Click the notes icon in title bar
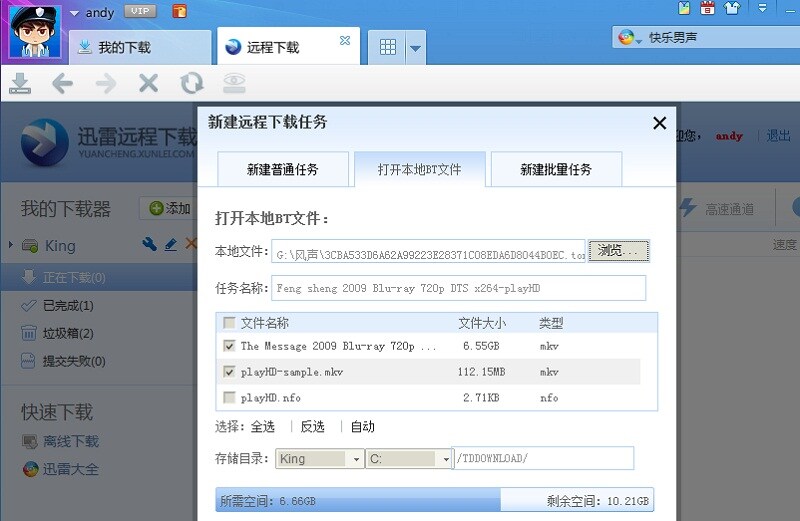Screen dimensions: 800x521 [684, 8]
